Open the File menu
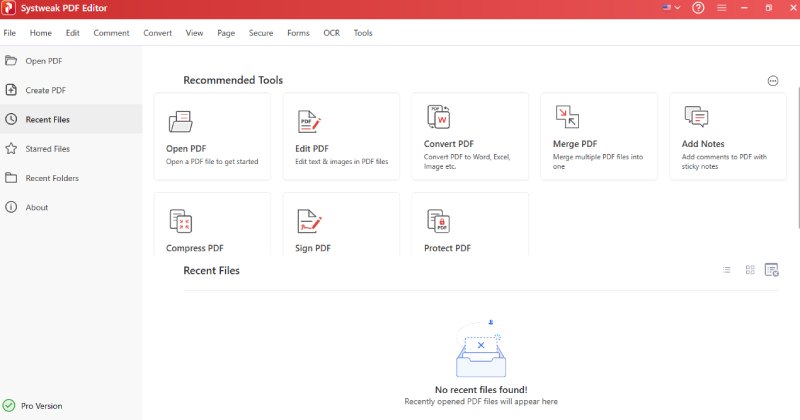Viewport: 800px width, 420px height. click(10, 33)
